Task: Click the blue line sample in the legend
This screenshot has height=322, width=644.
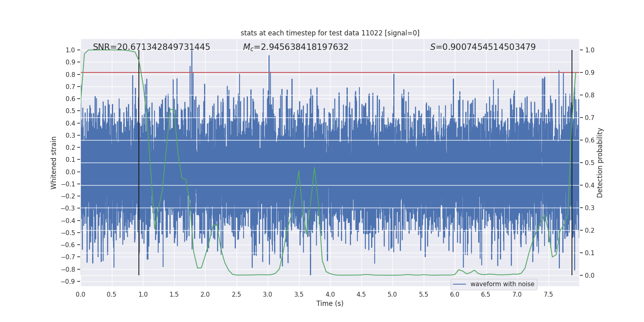Action: point(460,284)
